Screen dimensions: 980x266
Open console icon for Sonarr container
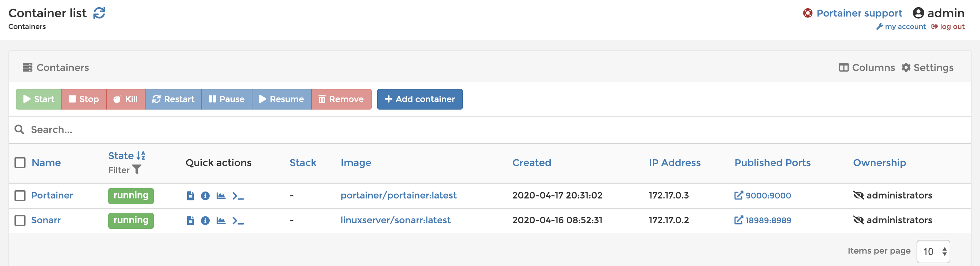tap(238, 221)
